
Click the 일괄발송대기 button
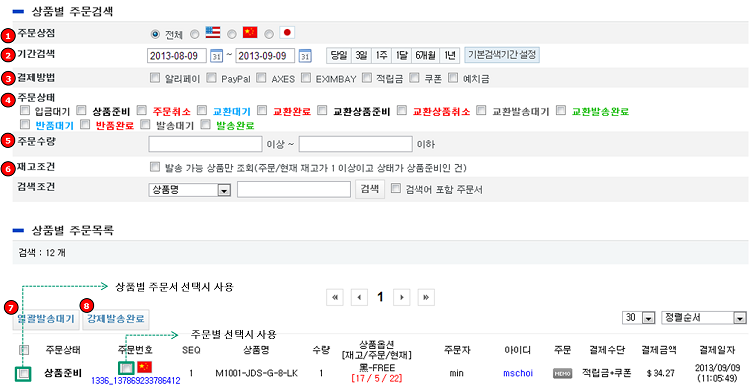pyautogui.click(x=46, y=319)
